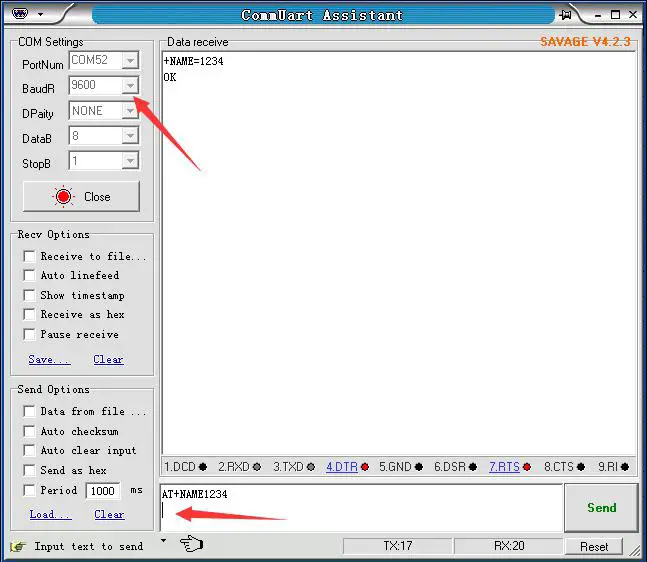Click the green Send button
This screenshot has height=562, width=647.
click(601, 508)
